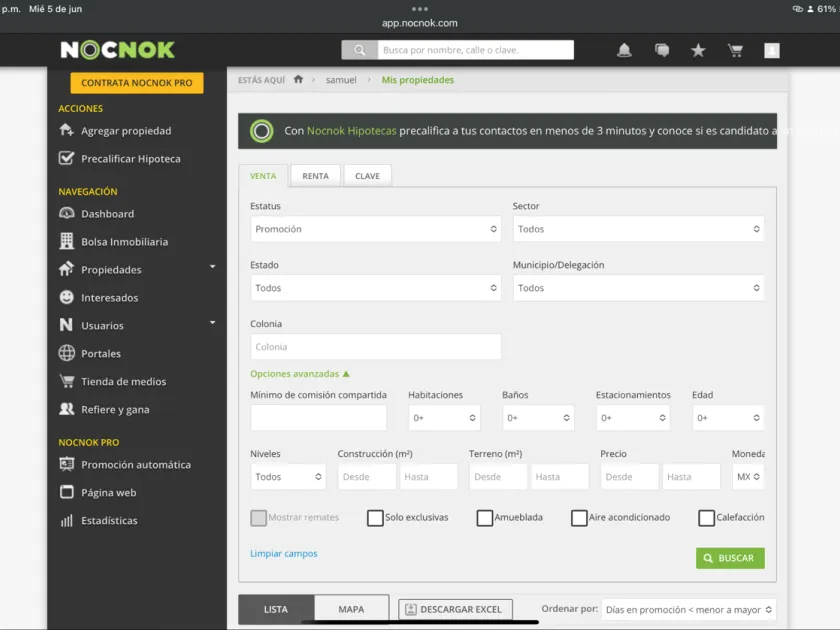Click the Página web window icon
This screenshot has width=840, height=630.
(66, 492)
